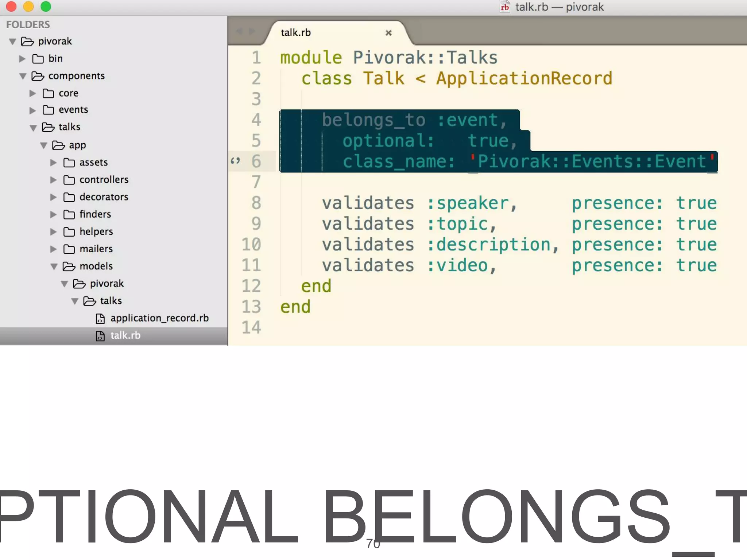Viewport: 747px width, 560px height.
Task: Click line number 8 in the gutter
Action: tap(256, 203)
